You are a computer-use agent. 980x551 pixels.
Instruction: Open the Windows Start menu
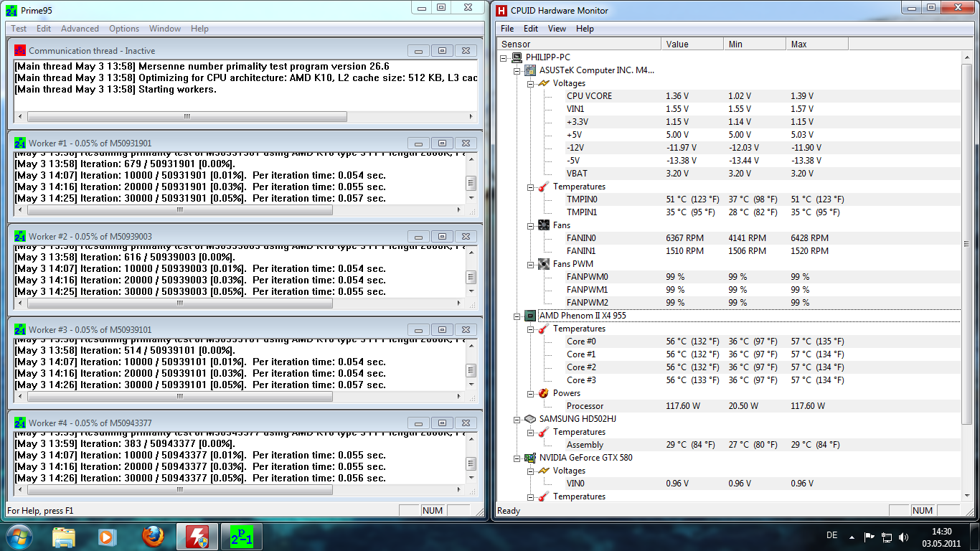click(19, 536)
